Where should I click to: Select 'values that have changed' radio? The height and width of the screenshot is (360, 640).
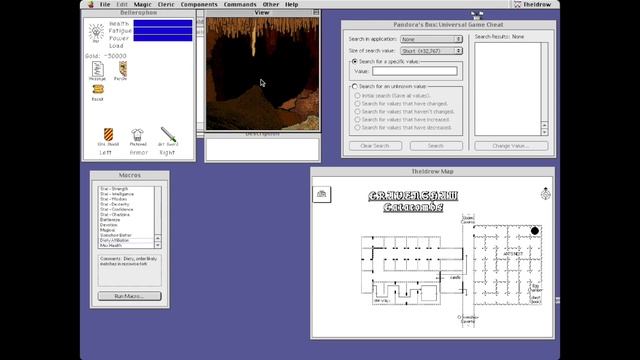pos(358,104)
